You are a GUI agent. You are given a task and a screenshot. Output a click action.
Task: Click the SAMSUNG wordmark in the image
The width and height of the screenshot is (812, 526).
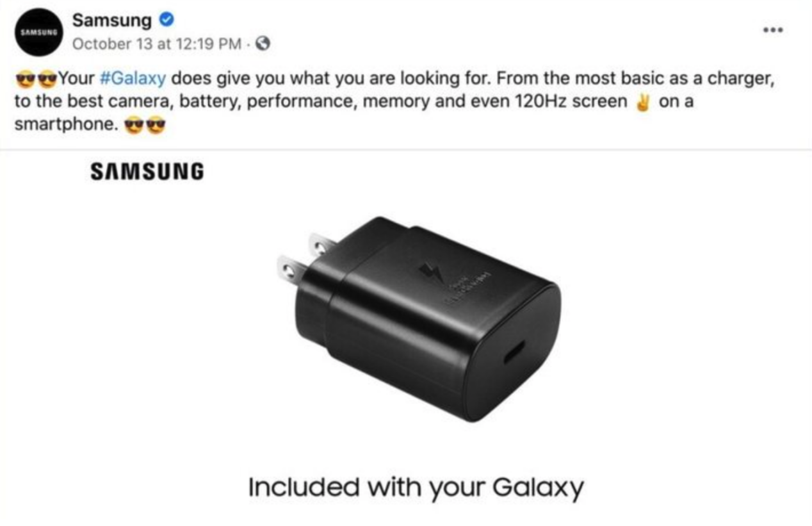[x=147, y=171]
